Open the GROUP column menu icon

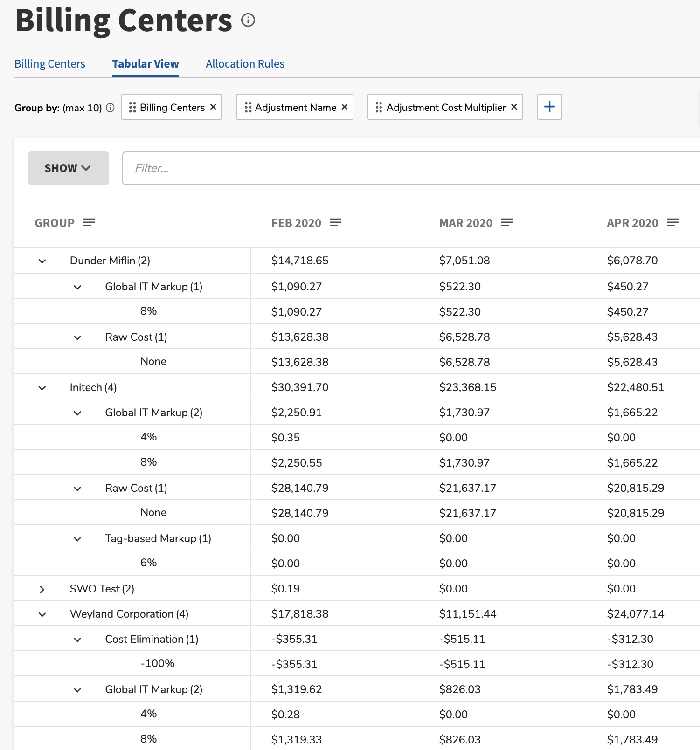pos(89,222)
